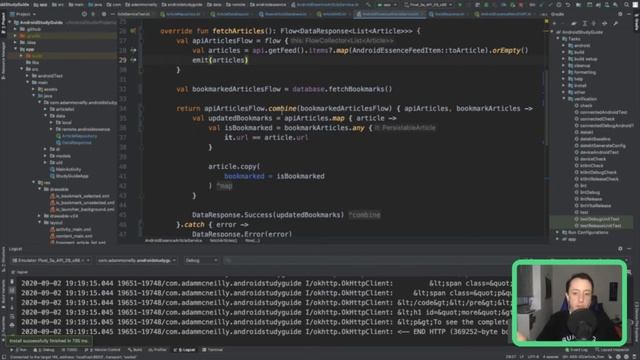This screenshot has height=360, width=640.
Task: Open Project panel gear settings
Action: [x=103, y=14]
